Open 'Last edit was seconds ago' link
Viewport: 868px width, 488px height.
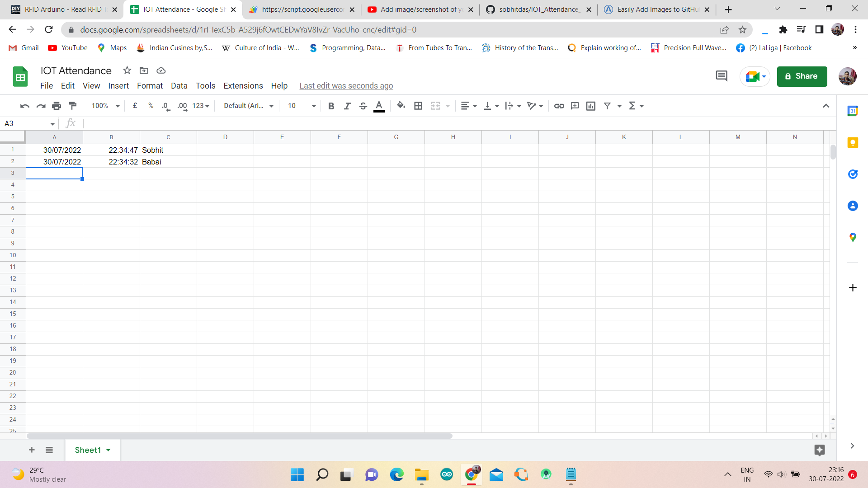pos(346,86)
